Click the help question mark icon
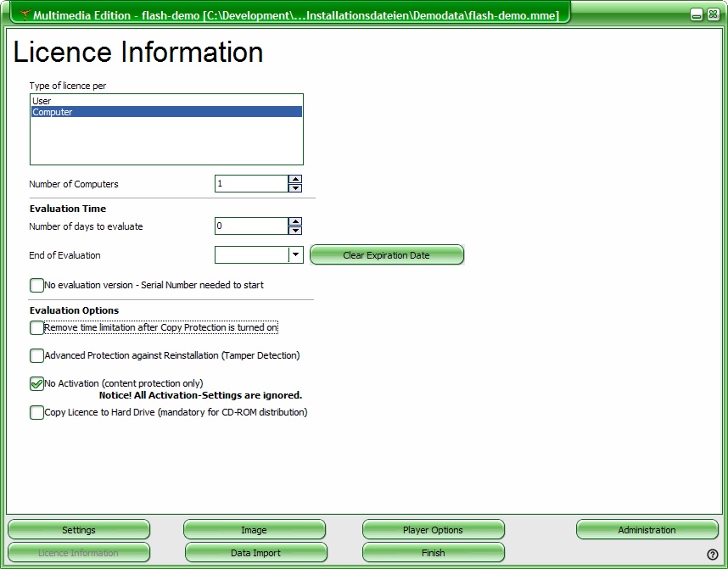 [x=713, y=555]
